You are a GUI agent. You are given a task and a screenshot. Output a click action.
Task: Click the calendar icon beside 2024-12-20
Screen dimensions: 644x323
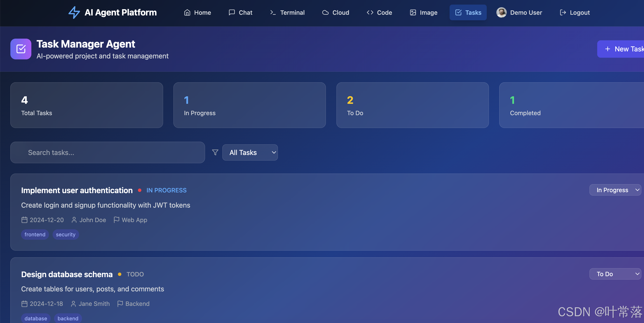(24, 220)
